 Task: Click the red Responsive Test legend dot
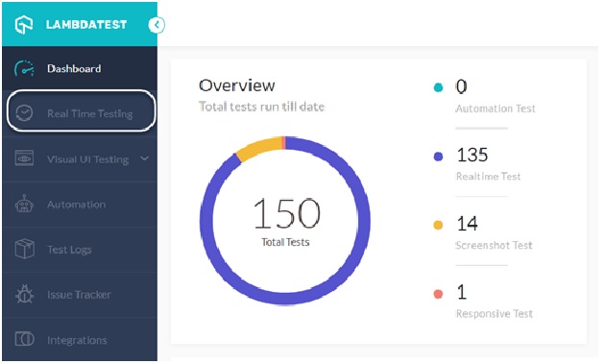(x=438, y=294)
